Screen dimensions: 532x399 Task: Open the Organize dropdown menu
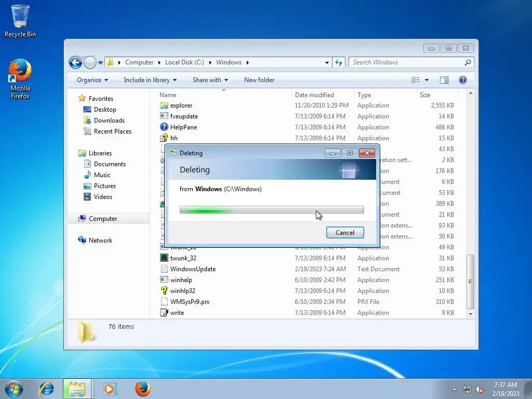[92, 80]
